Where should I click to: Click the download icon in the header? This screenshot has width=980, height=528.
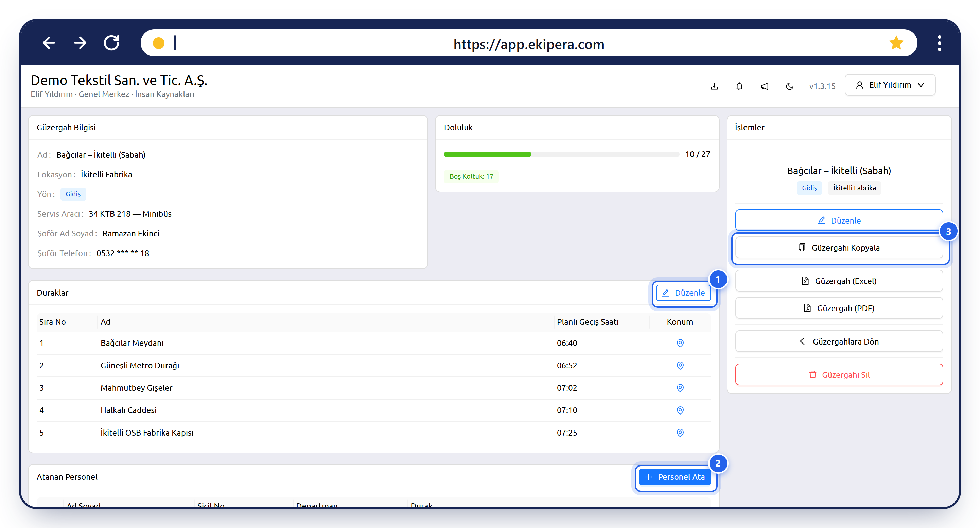tap(714, 86)
